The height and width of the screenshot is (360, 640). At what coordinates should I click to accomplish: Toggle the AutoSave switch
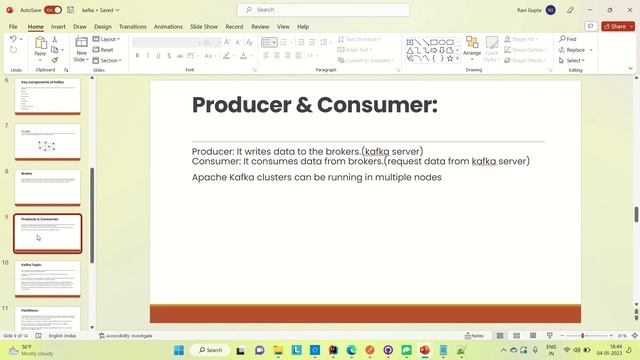pos(53,10)
